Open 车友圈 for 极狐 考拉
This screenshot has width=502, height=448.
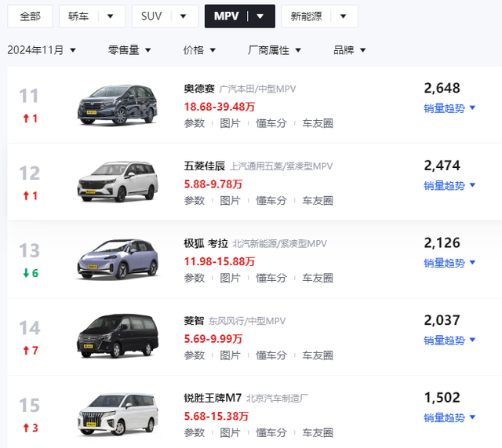pos(318,278)
